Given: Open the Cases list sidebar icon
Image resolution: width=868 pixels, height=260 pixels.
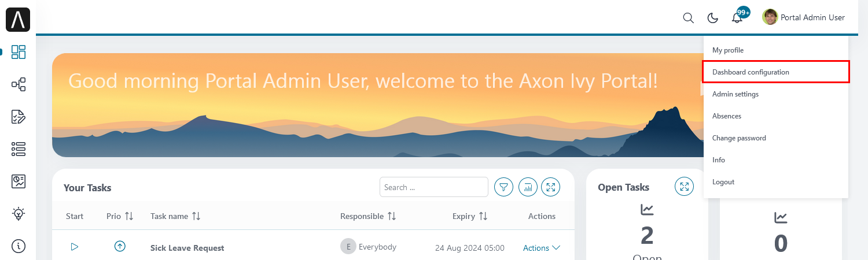Looking at the screenshot, I should 19,150.
